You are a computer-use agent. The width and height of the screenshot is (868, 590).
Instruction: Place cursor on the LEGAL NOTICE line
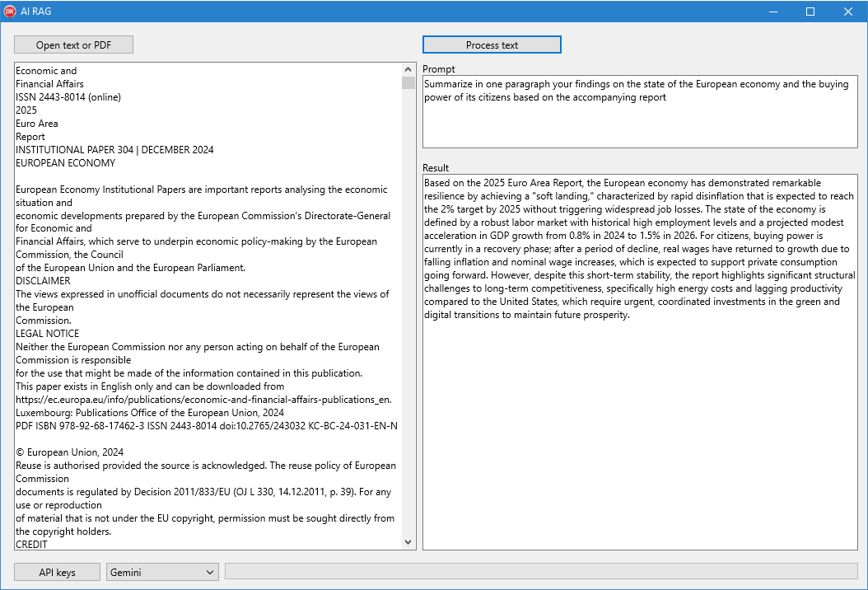48,334
